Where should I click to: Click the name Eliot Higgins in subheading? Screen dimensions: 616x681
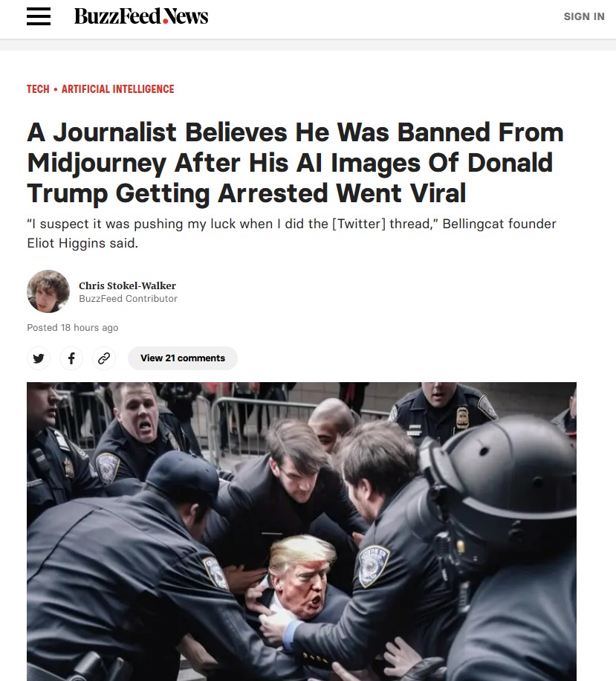click(65, 243)
